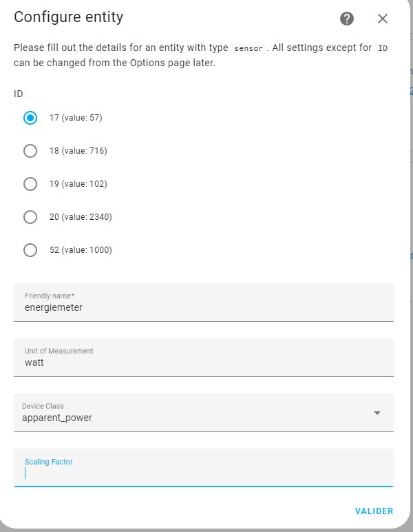The height and width of the screenshot is (532, 413).
Task: Click the Scaling Factor input field
Action: (x=204, y=468)
